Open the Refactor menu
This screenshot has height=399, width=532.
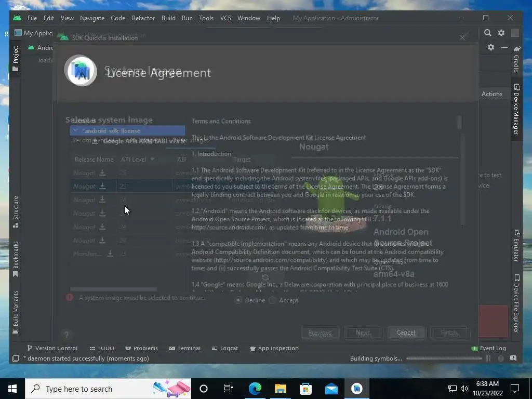click(x=143, y=18)
